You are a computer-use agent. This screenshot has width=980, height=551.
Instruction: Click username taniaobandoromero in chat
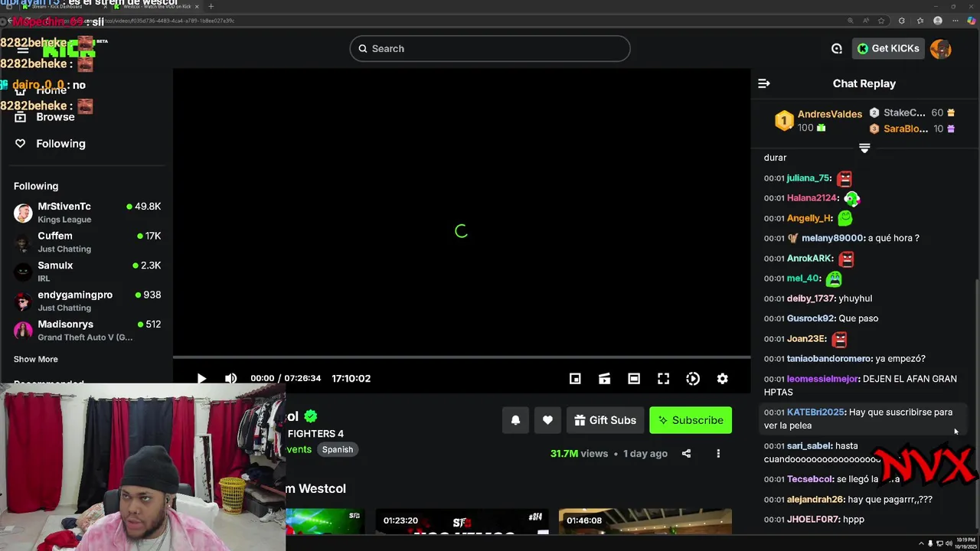coord(829,358)
